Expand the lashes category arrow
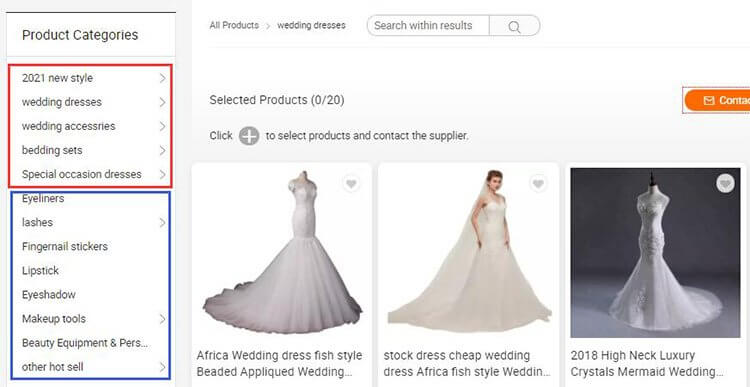The width and height of the screenshot is (750, 387). 163,222
